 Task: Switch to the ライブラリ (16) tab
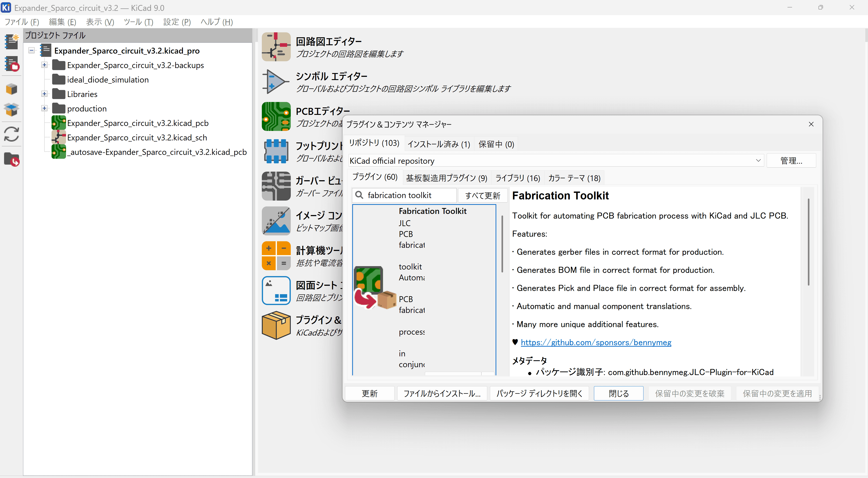(x=518, y=178)
